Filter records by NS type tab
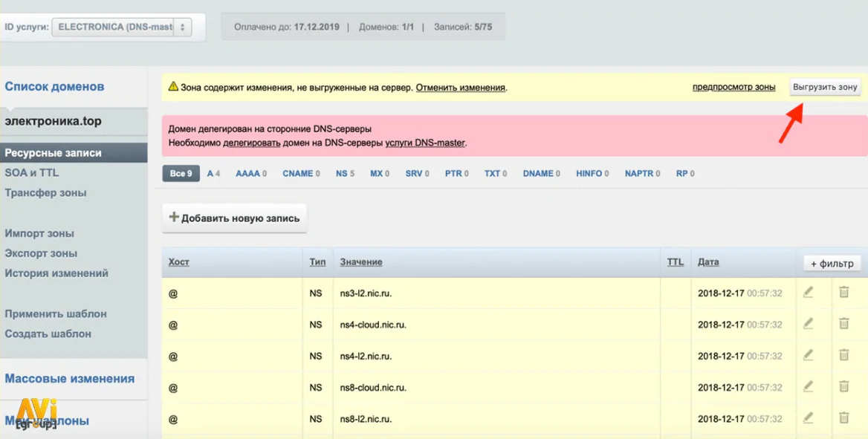 coord(345,173)
